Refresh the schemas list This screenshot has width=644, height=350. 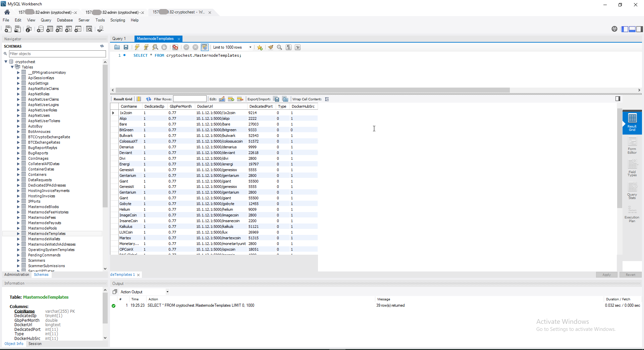[x=102, y=46]
